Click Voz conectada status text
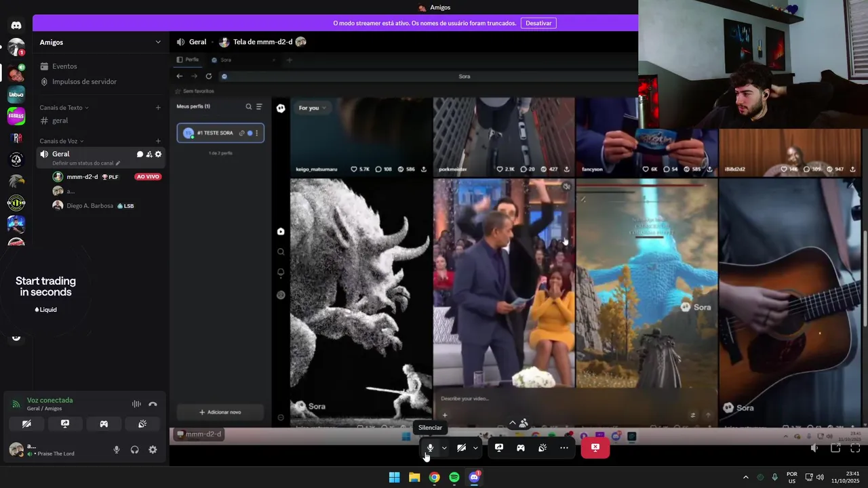The width and height of the screenshot is (868, 488). tap(50, 400)
